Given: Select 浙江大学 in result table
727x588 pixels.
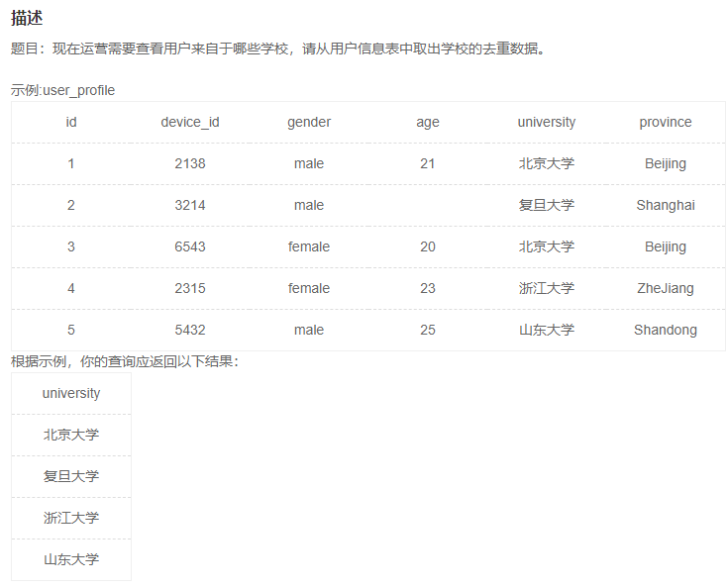Looking at the screenshot, I should click(x=71, y=518).
